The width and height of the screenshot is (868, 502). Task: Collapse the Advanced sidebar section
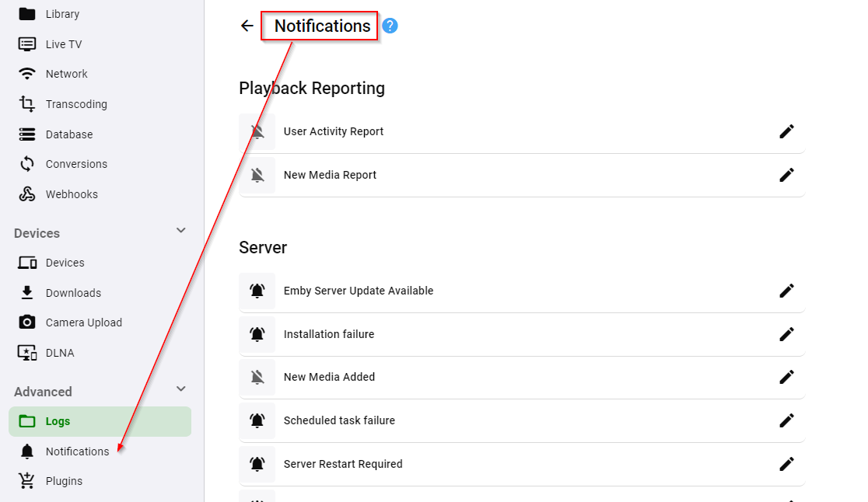[181, 389]
